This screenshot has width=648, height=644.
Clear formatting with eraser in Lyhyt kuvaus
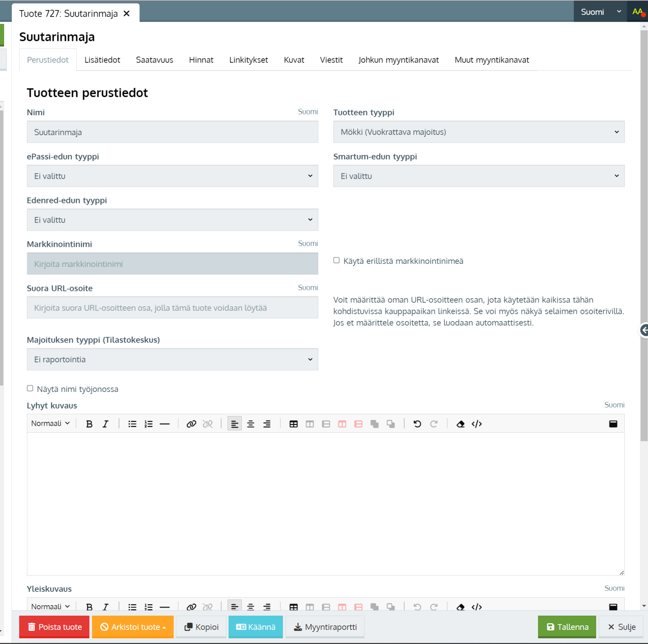click(x=460, y=424)
